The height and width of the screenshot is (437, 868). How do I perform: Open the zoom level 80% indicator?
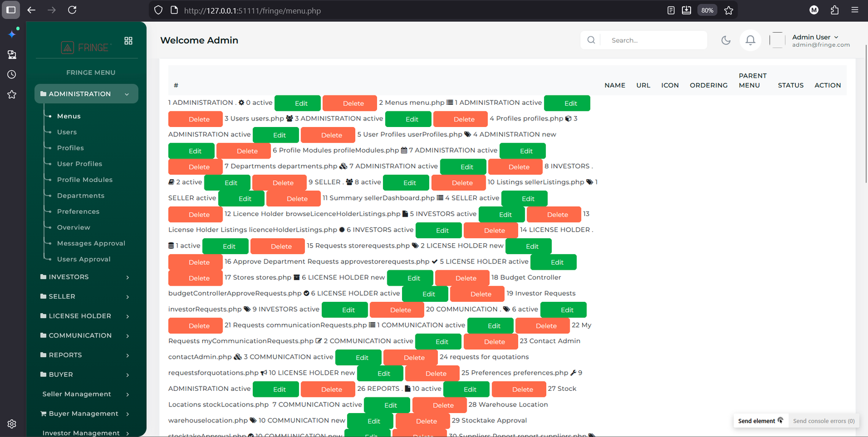point(707,10)
